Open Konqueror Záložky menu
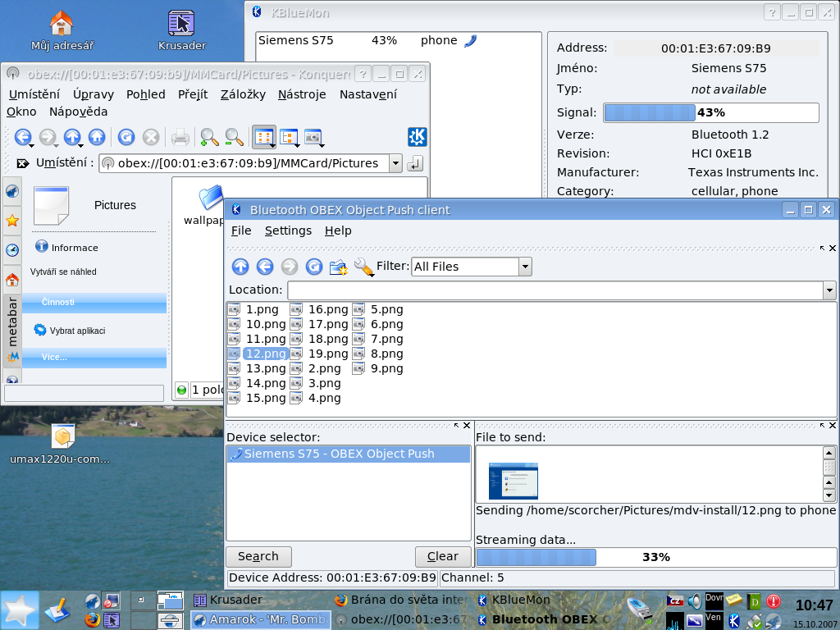 click(243, 94)
